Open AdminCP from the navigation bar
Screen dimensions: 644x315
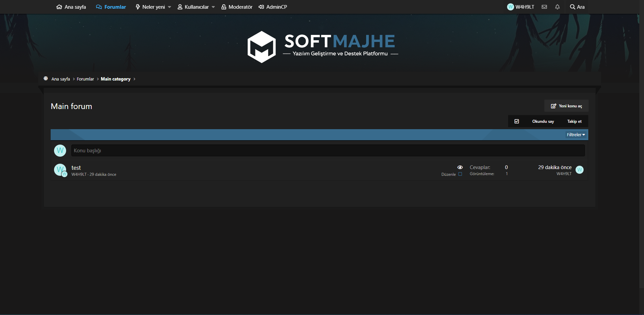[x=276, y=7]
